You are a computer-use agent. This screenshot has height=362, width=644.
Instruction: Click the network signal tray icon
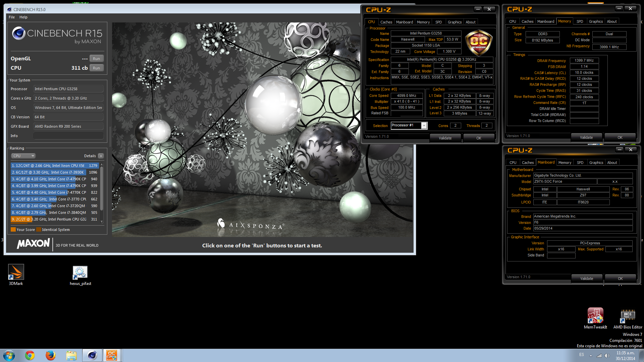tap(599, 356)
